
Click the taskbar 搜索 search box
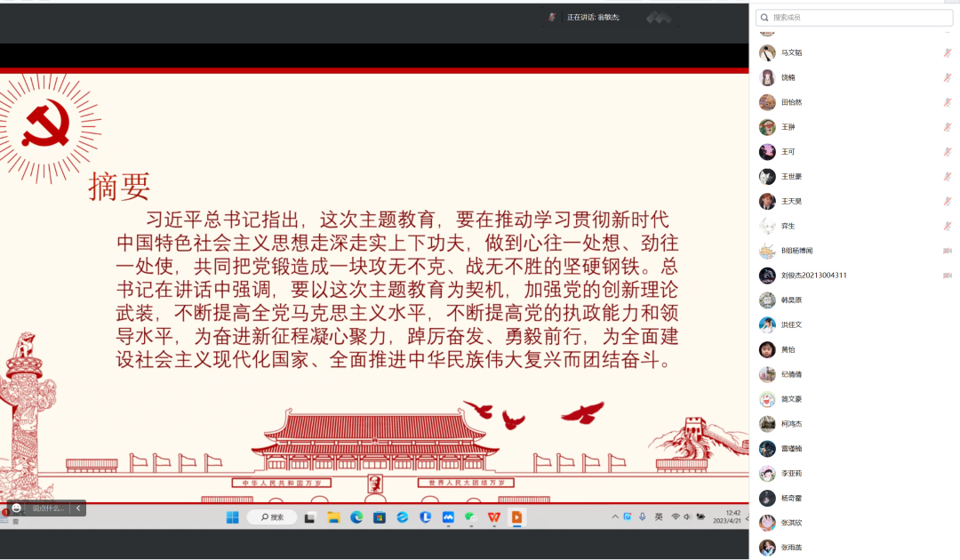(272, 517)
